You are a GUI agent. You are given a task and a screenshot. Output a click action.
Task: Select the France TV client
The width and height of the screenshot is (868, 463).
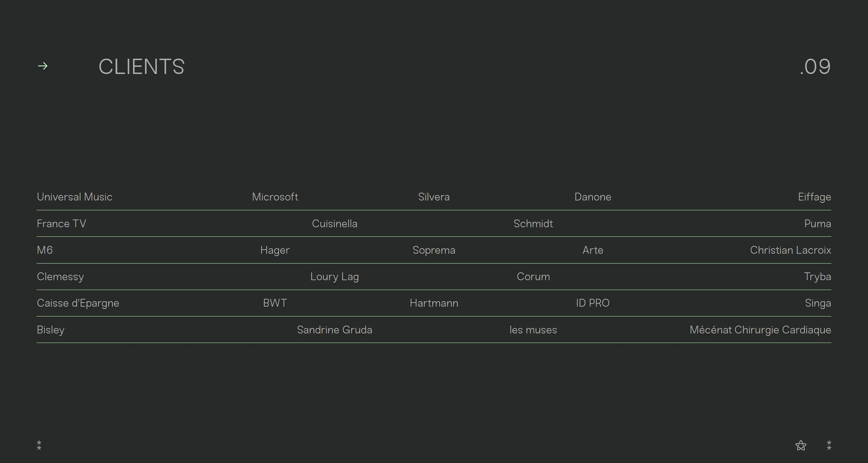tap(61, 224)
